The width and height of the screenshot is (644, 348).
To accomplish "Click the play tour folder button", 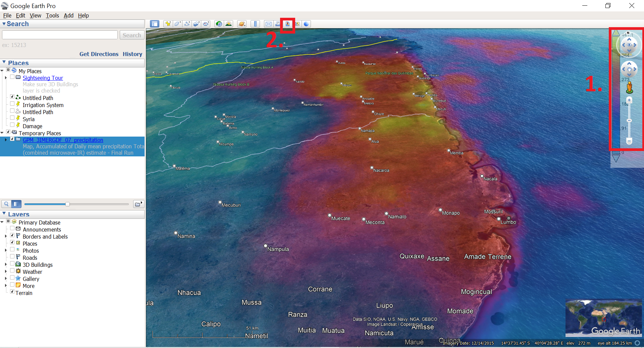I will click(139, 204).
